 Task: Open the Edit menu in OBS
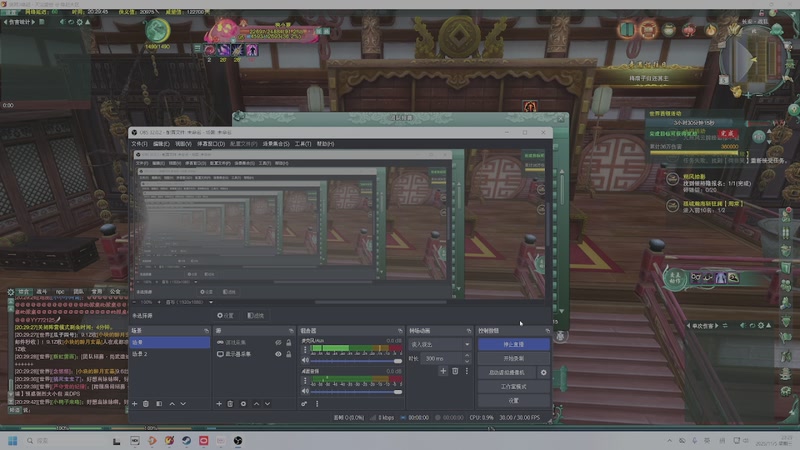(161, 144)
